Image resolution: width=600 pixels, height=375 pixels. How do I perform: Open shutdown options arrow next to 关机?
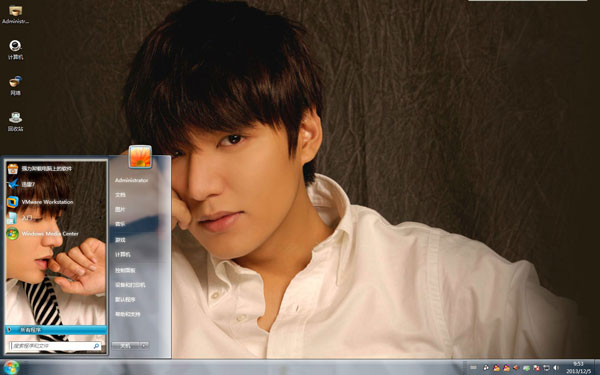[144, 346]
